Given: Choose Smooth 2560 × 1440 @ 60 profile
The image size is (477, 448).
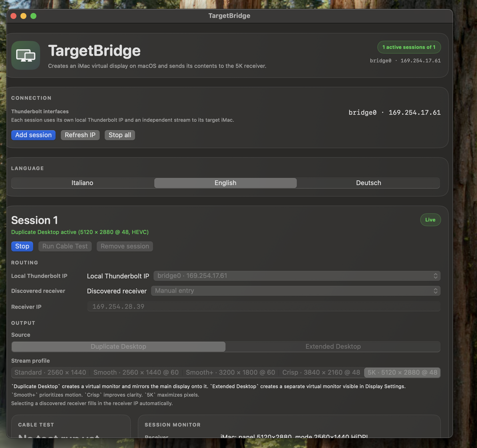Looking at the screenshot, I should coord(136,372).
